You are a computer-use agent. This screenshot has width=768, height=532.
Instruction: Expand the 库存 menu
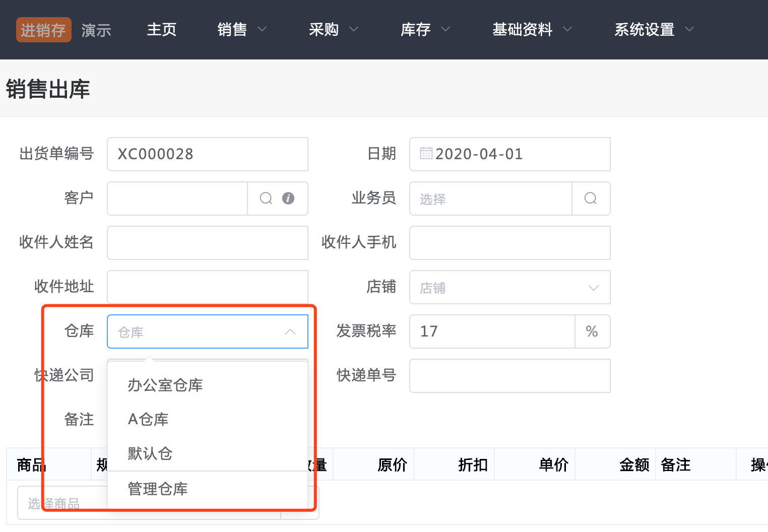425,30
